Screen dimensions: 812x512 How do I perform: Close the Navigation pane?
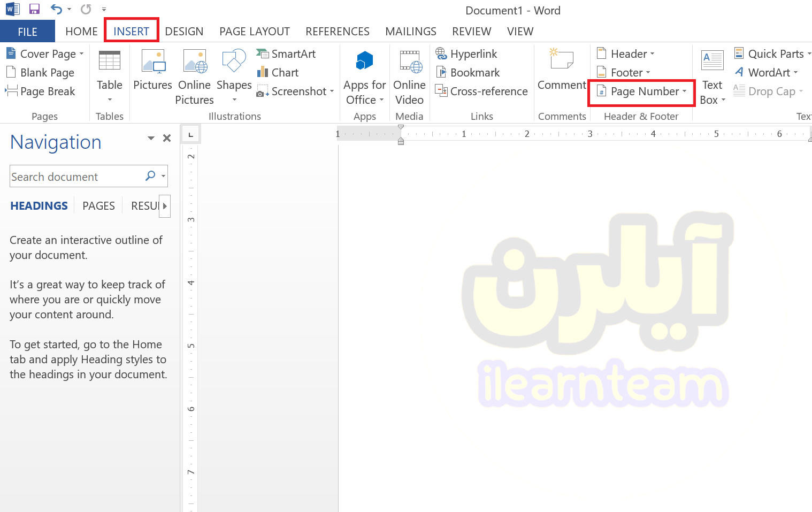tap(167, 138)
